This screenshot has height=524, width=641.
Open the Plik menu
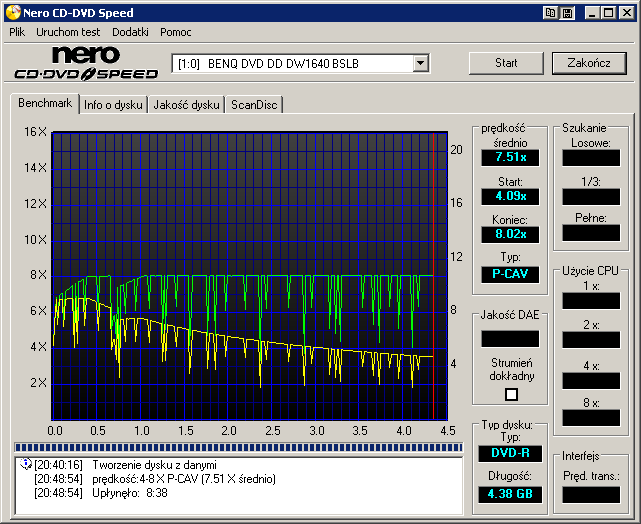click(x=17, y=32)
